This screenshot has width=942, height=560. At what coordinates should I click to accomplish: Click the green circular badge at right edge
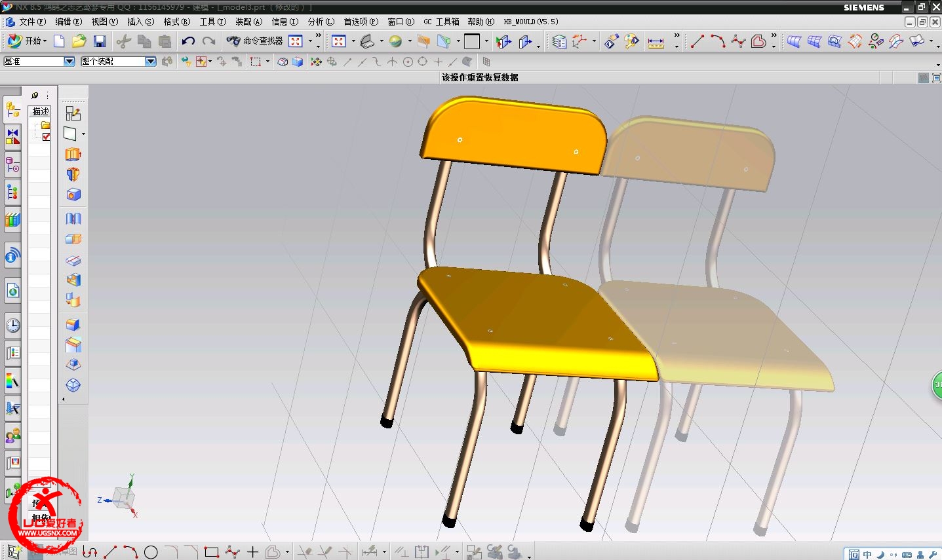tap(937, 385)
